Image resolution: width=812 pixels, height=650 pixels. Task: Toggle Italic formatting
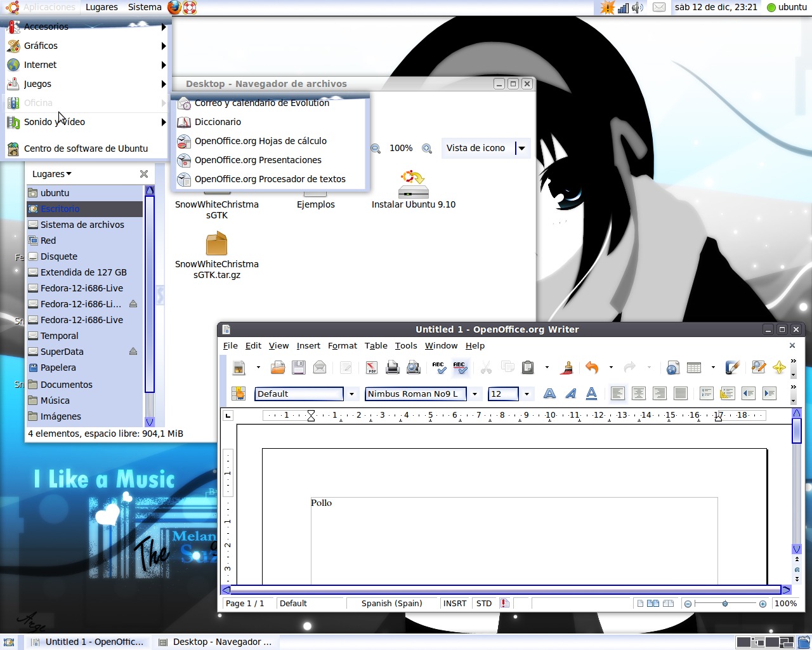570,394
